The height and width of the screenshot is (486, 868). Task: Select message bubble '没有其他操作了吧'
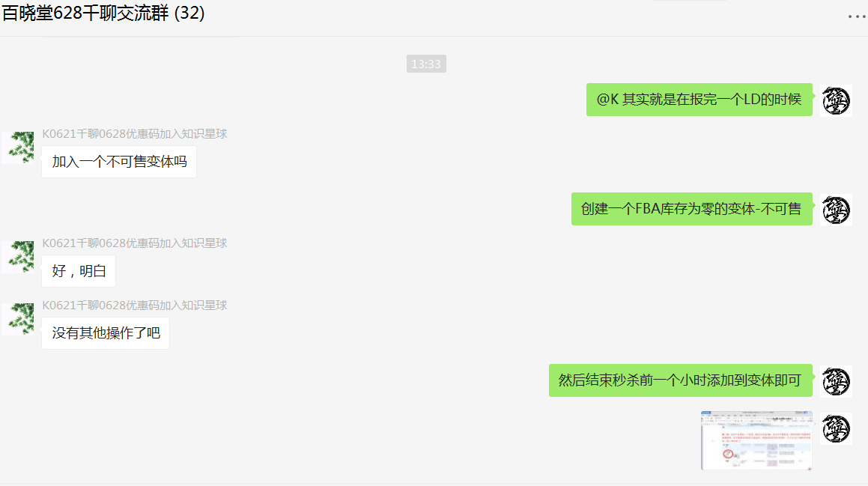[106, 333]
